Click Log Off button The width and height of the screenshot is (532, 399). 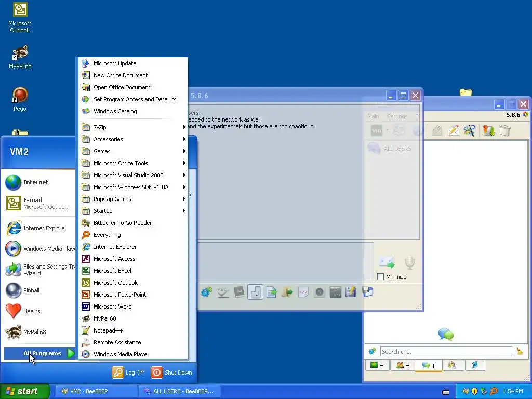129,373
